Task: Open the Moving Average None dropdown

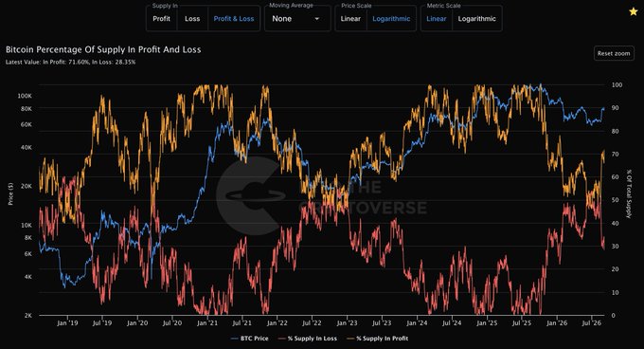Action: [296, 19]
